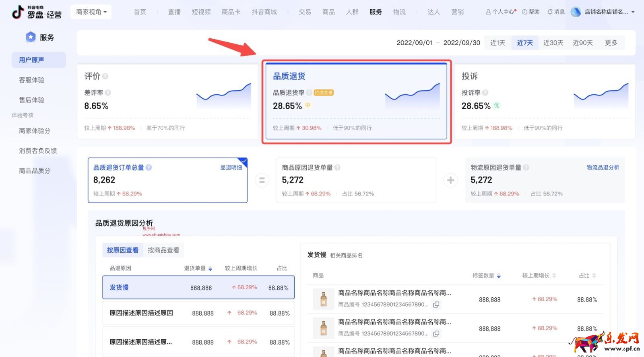Sort by 退货单量 column arrow
This screenshot has width=644, height=357.
pos(210,268)
